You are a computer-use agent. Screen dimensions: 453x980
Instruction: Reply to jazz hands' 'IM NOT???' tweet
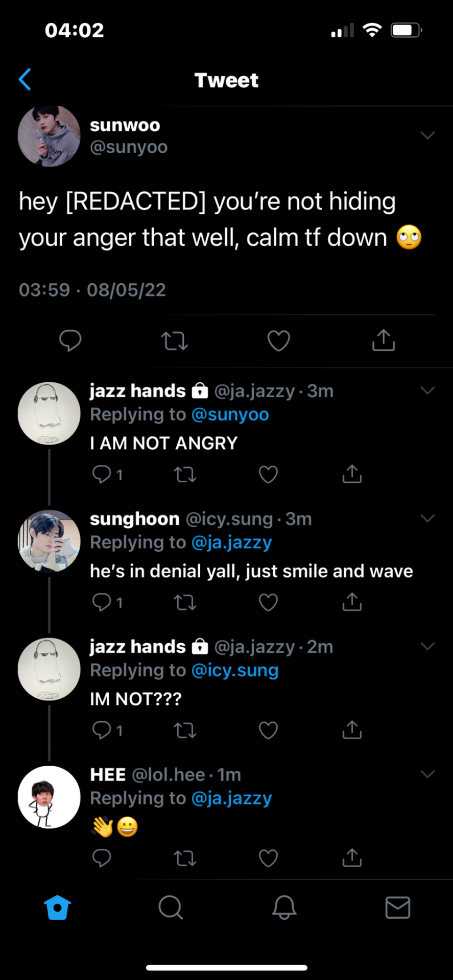click(102, 730)
